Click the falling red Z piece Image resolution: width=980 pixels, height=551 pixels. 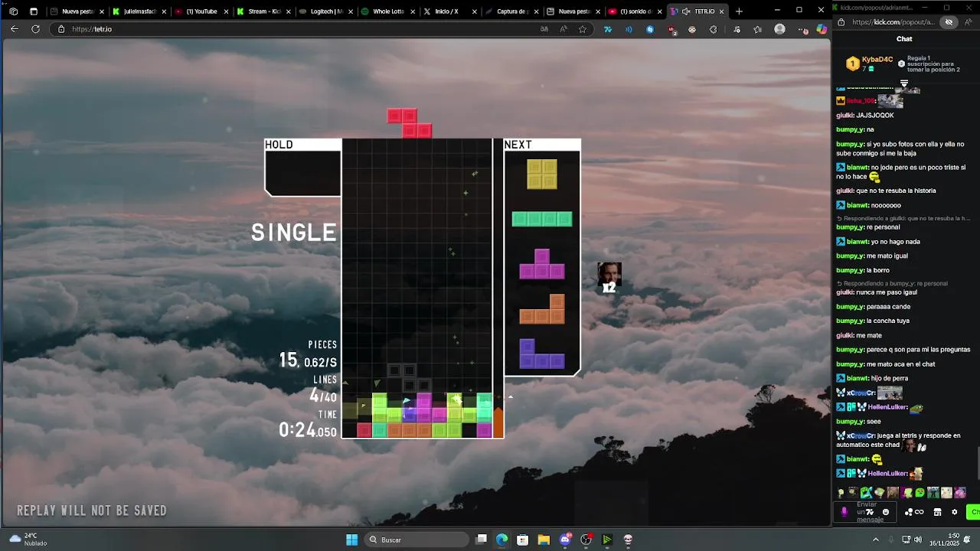point(410,123)
